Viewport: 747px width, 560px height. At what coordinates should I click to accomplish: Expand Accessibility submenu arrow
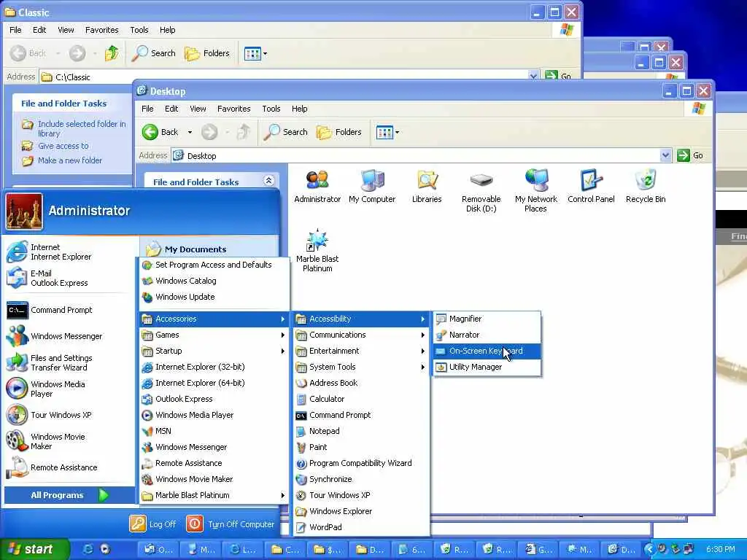[422, 319]
